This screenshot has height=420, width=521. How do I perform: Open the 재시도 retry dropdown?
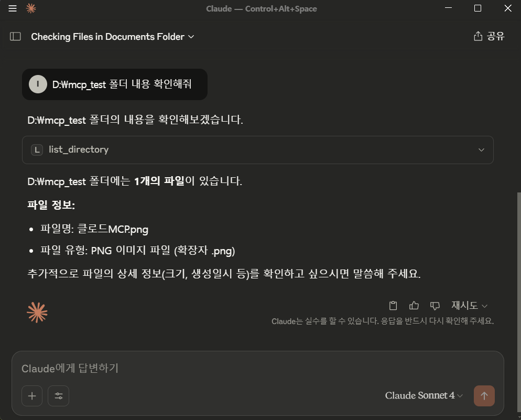pyautogui.click(x=469, y=305)
